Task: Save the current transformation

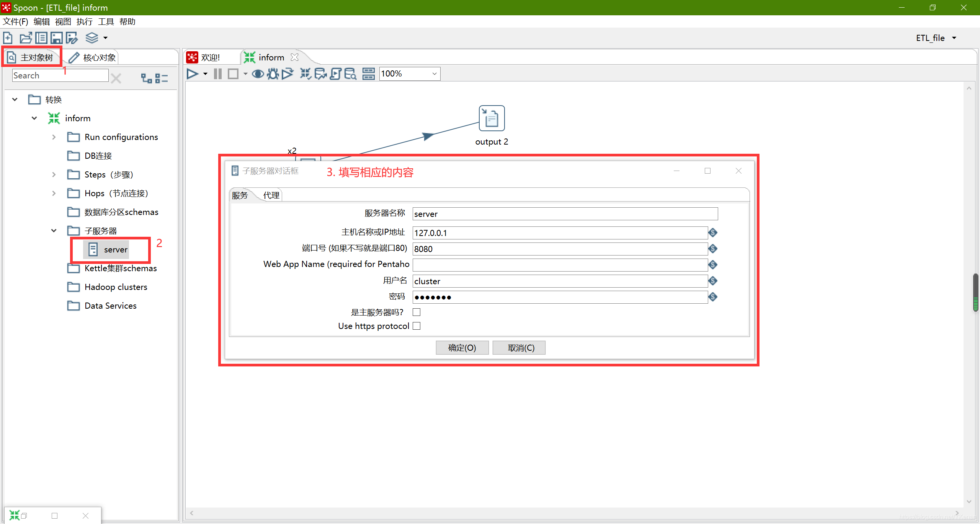Action: click(x=56, y=38)
